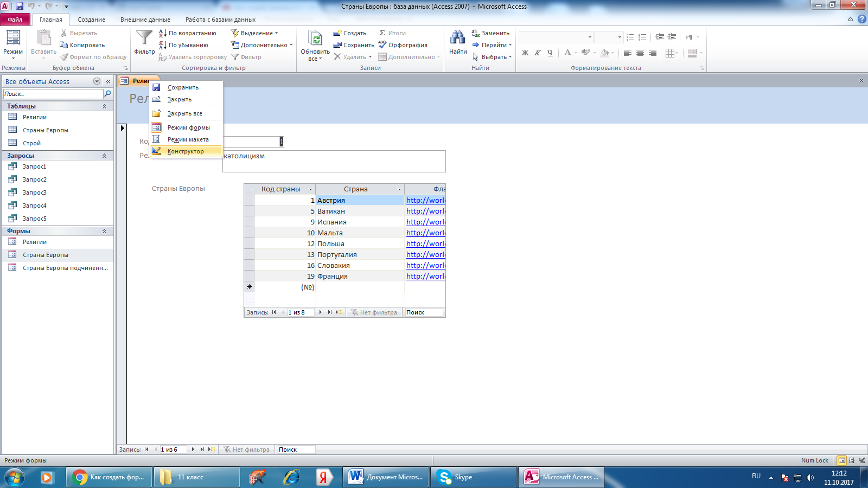Save record with Сохранить in ribbon
Viewport: 868px width, 488px height.
click(354, 45)
